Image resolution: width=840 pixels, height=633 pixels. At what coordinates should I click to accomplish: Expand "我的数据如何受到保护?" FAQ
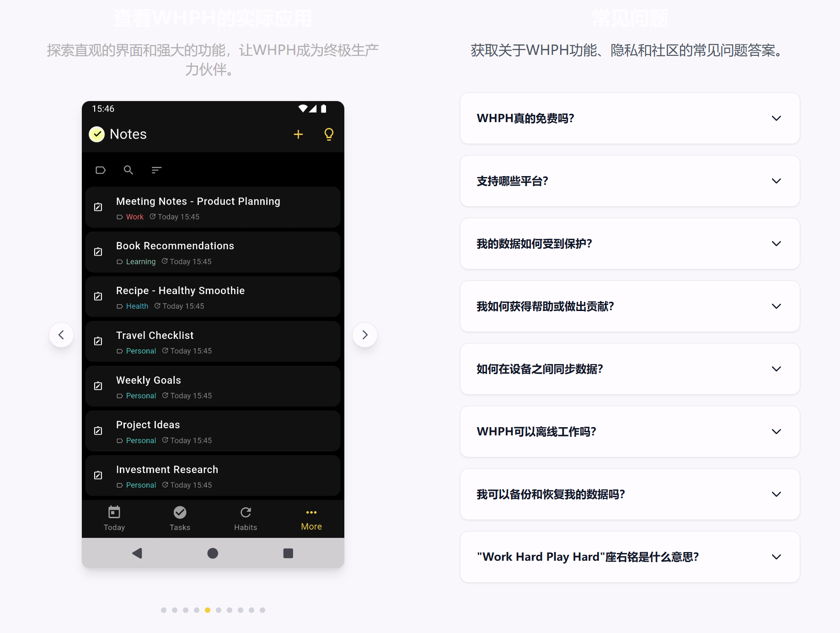[630, 244]
